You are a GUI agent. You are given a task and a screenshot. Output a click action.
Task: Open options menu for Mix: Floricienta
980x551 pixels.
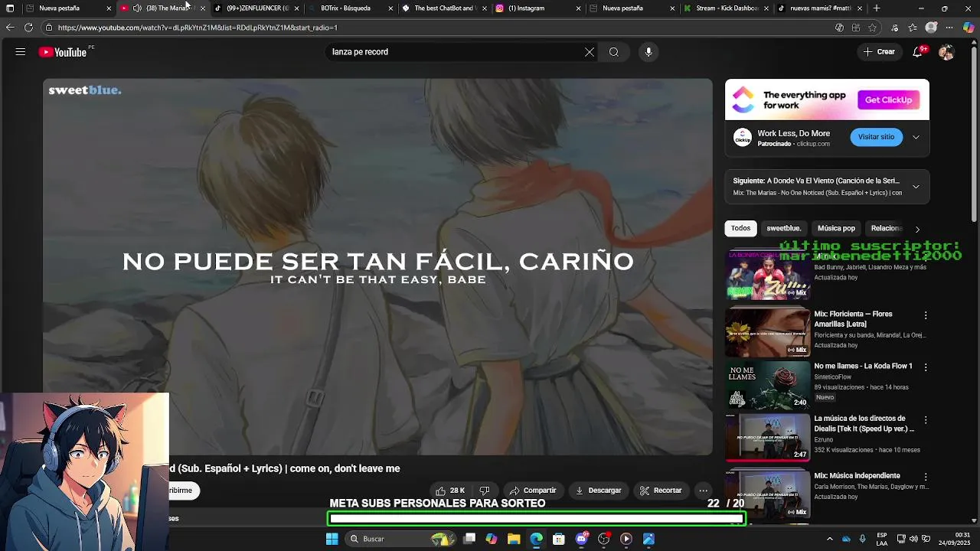tap(926, 315)
